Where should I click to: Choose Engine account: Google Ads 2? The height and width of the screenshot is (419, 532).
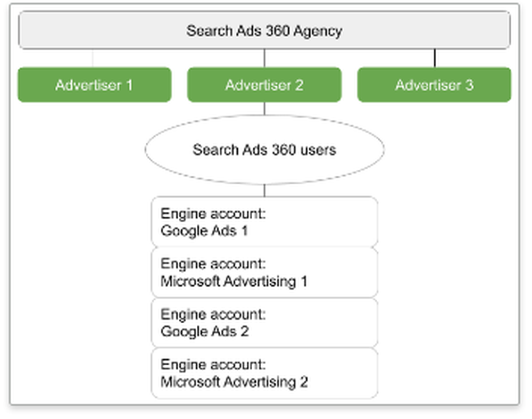click(x=264, y=323)
